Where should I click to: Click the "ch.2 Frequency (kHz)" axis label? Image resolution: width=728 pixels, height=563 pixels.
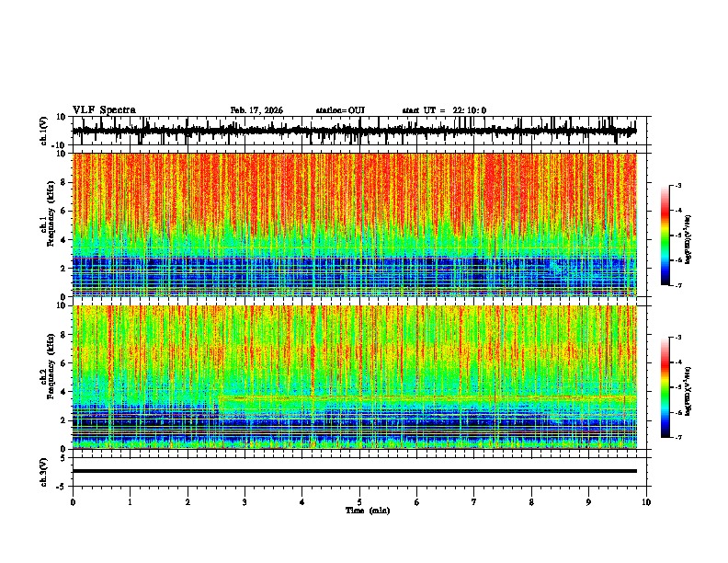[x=48, y=366]
